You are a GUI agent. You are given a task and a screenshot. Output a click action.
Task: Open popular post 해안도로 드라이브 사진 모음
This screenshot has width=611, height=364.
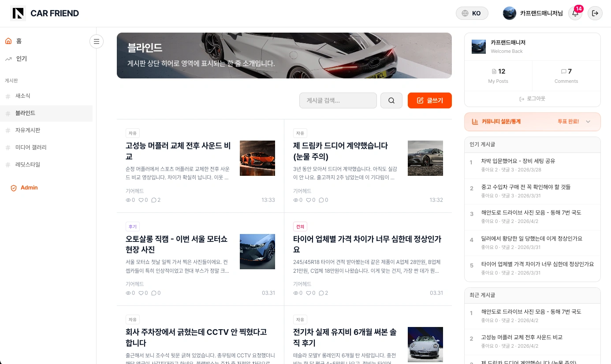(531, 212)
